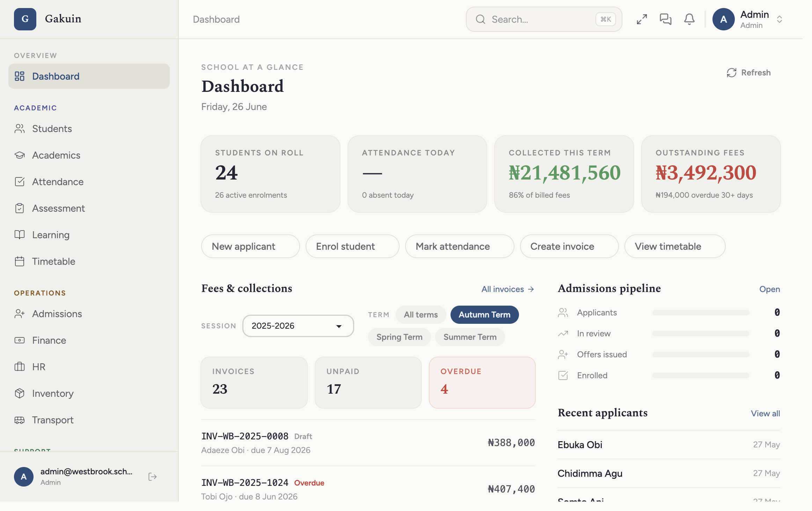Click the Transport bus icon
This screenshot has height=511, width=812.
(x=20, y=420)
